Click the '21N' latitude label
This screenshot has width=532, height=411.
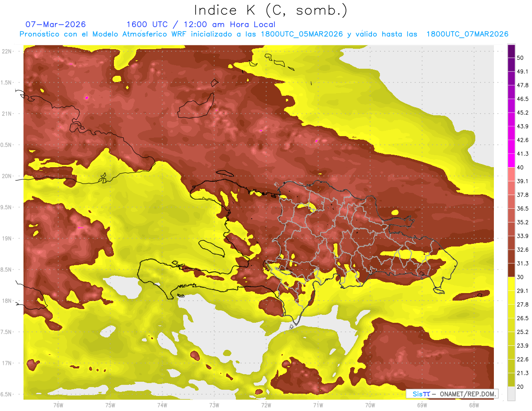coord(7,114)
